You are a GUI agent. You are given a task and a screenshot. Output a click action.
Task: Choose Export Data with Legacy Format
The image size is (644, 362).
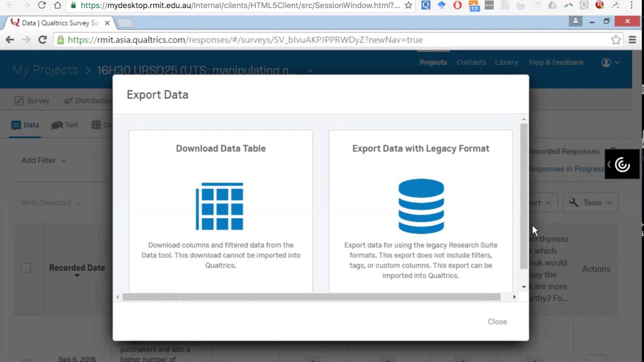[421, 211]
